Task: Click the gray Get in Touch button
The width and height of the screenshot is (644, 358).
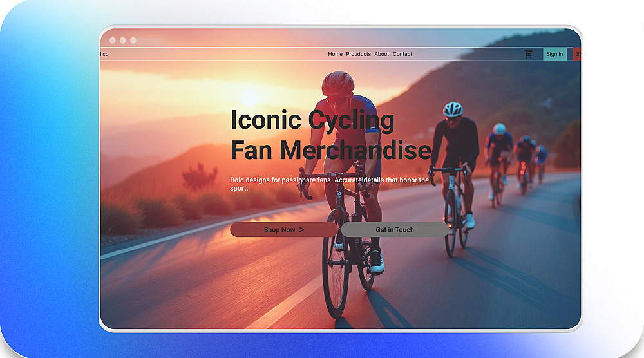Action: (x=395, y=229)
